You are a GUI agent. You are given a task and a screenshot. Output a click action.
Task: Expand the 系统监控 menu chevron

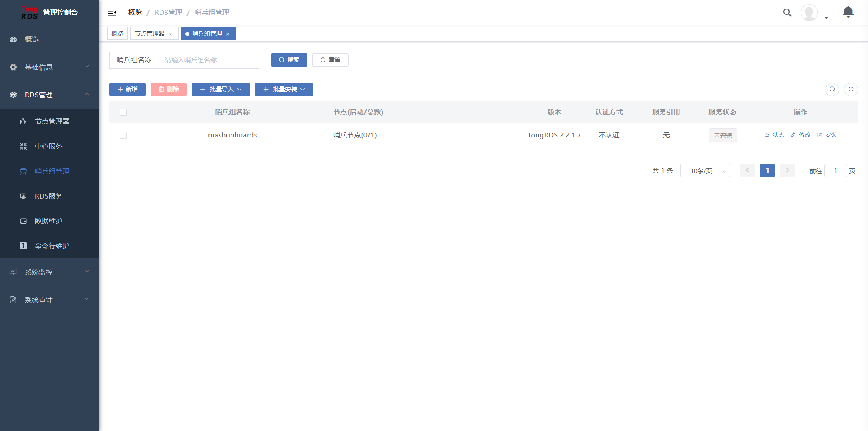coord(87,272)
